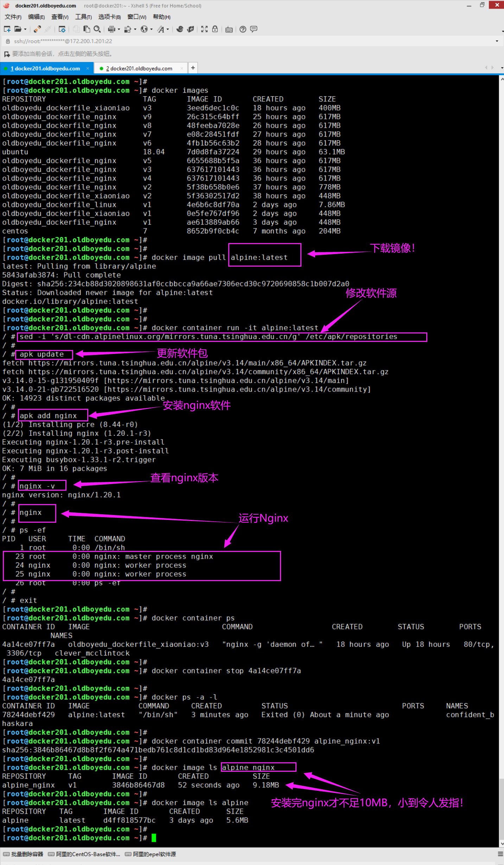
Task: Click the 5.6MB alpine size value
Action: tap(237, 820)
